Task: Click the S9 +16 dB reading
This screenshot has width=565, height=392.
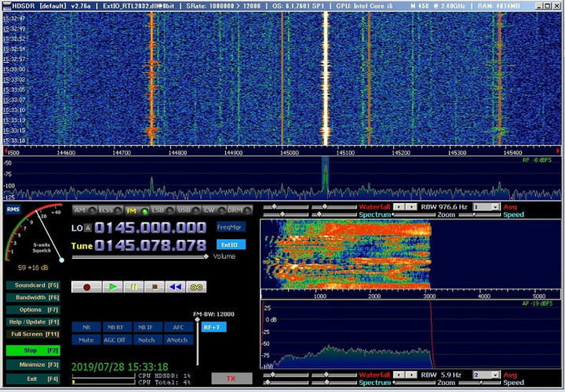Action: click(33, 268)
